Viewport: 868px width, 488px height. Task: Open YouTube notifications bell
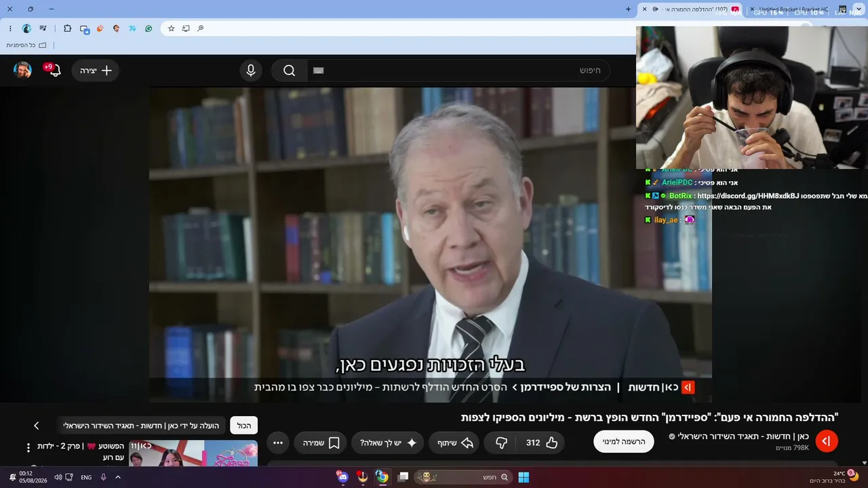click(54, 70)
